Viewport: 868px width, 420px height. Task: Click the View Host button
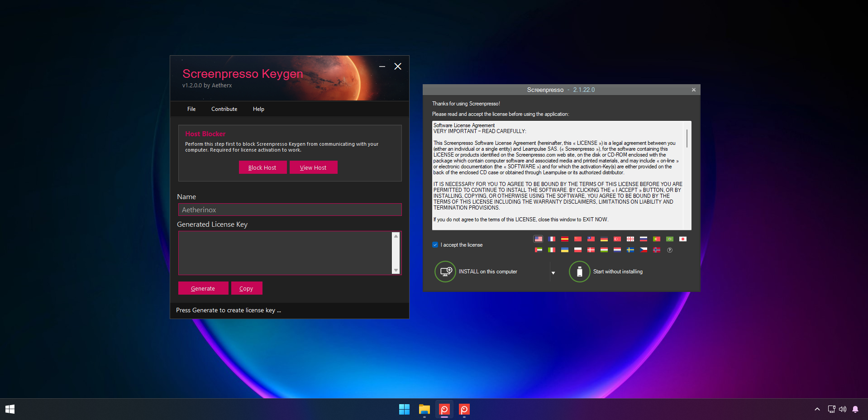313,167
